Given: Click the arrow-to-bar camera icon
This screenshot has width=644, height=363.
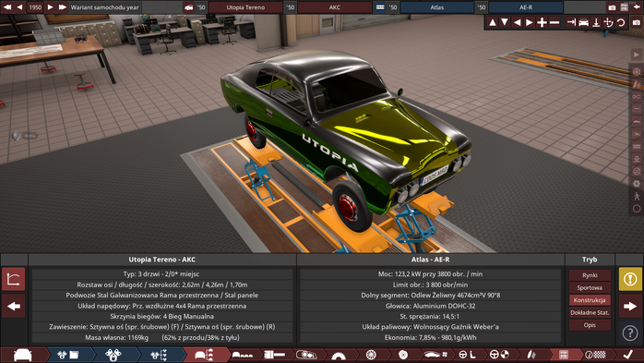Looking at the screenshot, I should [571, 22].
